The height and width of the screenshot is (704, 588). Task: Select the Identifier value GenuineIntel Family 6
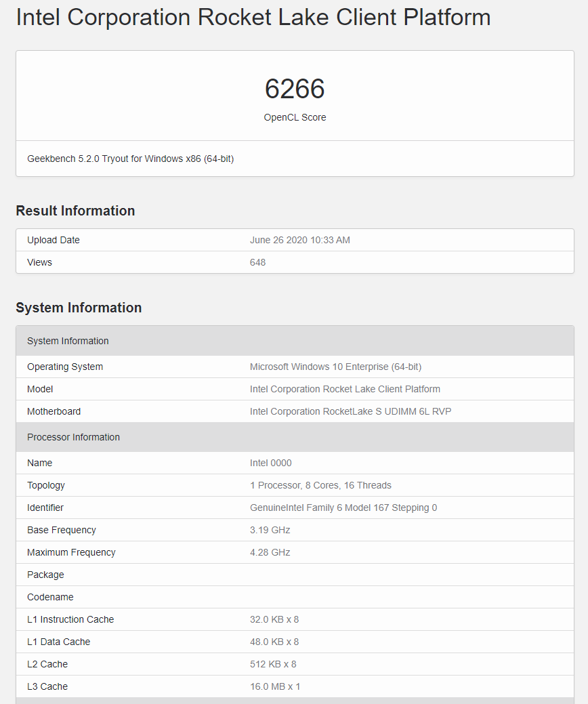(343, 508)
